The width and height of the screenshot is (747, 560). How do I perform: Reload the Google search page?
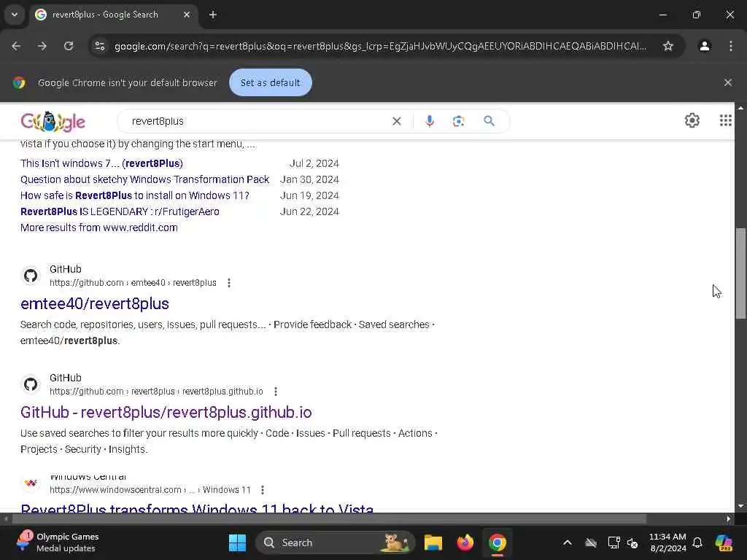pos(69,46)
